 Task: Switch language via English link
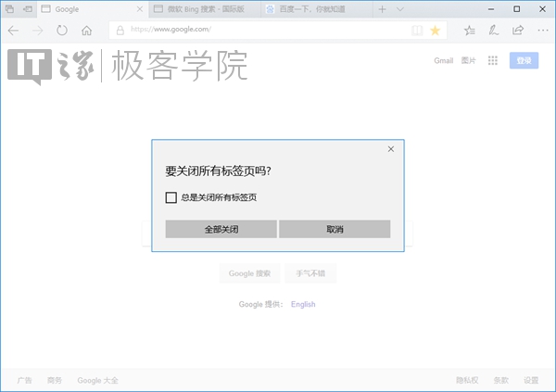click(303, 304)
